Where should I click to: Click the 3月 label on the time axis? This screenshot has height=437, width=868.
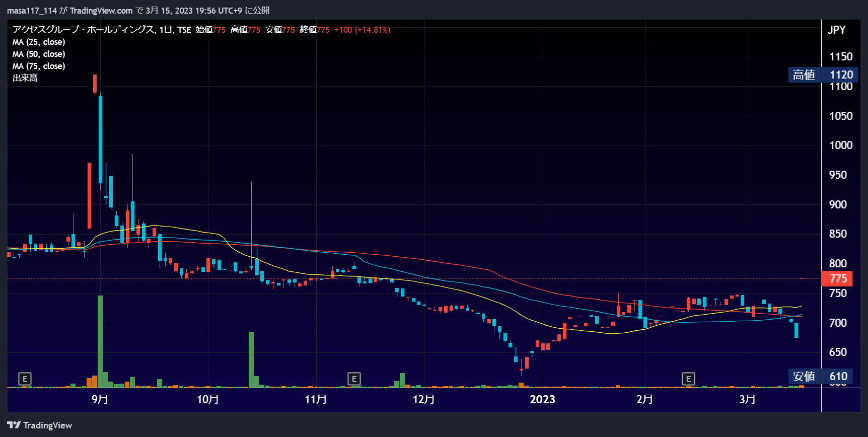747,399
